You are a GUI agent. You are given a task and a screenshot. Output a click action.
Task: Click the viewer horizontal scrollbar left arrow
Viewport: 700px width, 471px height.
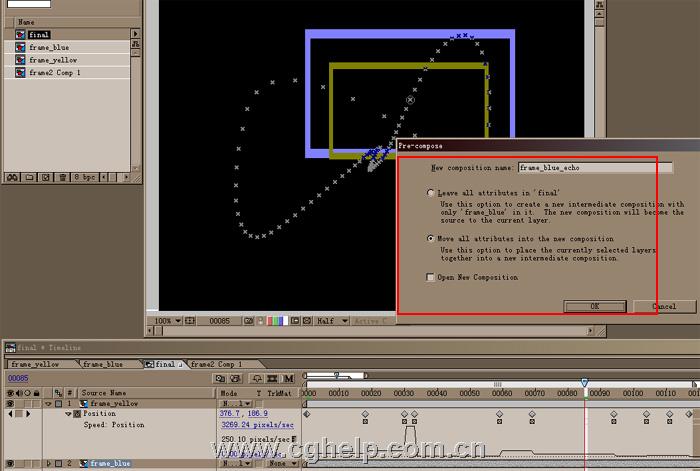coord(150,331)
